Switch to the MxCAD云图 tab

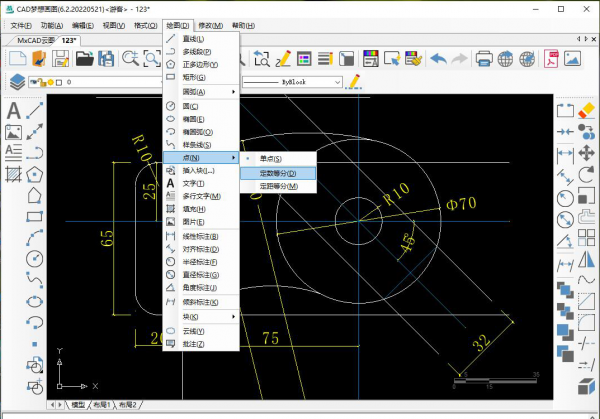[35, 40]
